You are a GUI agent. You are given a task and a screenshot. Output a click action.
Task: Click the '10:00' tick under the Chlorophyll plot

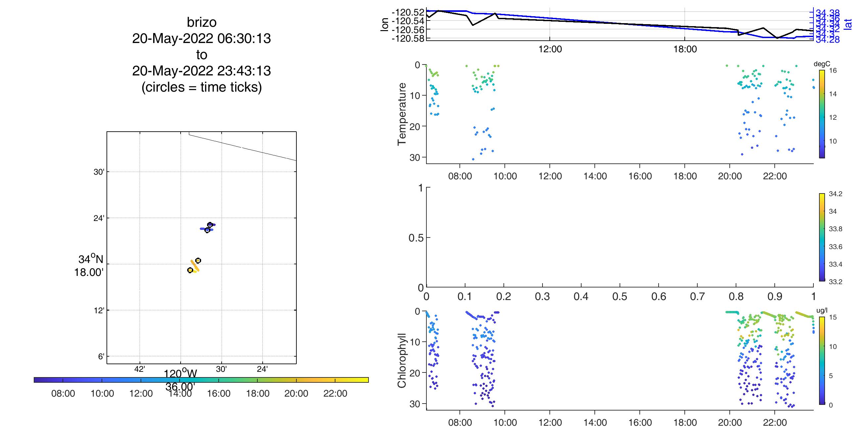point(505,422)
